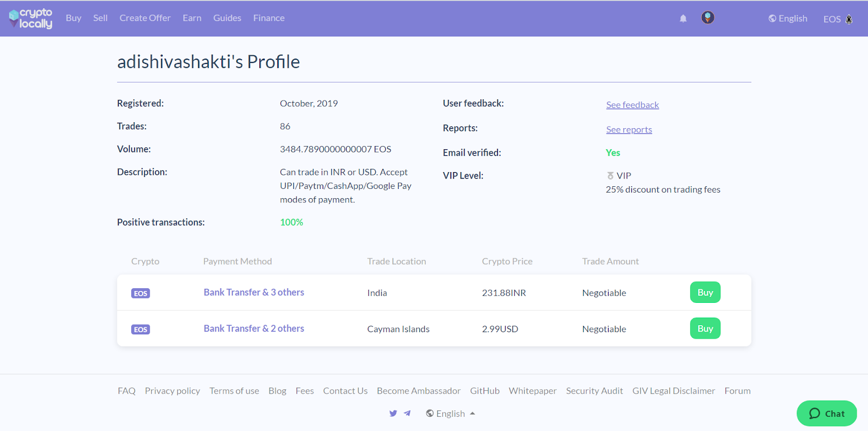Click the Trade Amount column header

tap(610, 262)
